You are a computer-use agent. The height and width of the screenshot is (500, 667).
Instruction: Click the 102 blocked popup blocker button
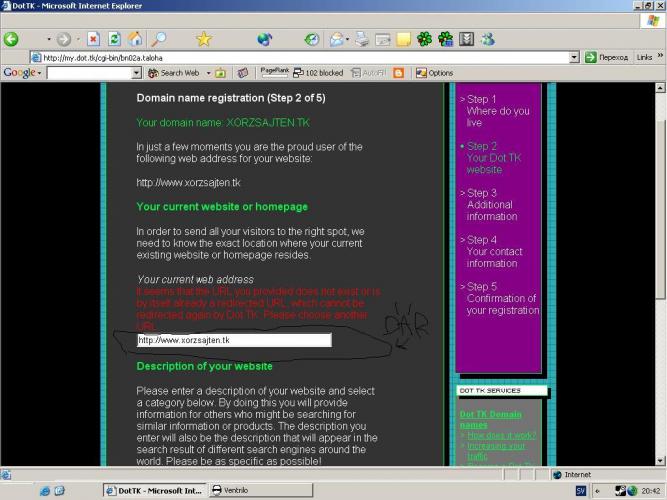tap(317, 73)
